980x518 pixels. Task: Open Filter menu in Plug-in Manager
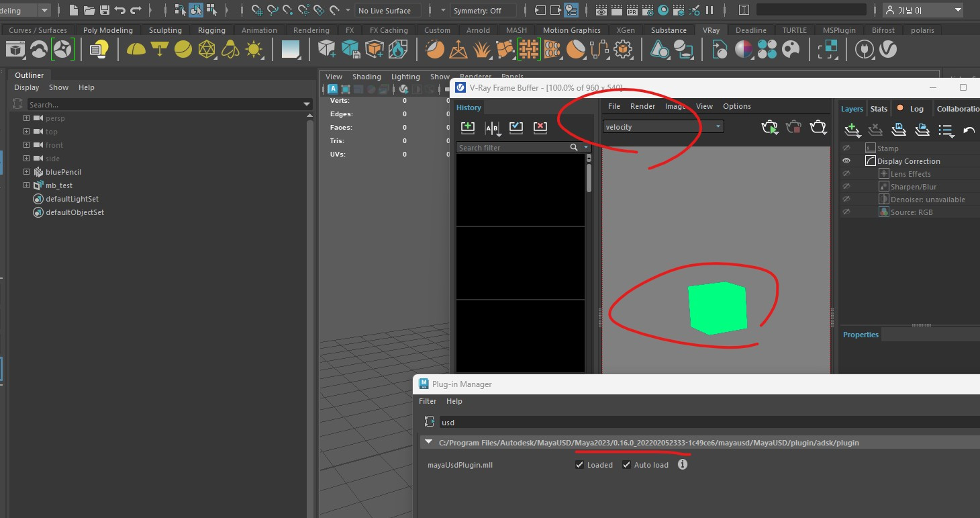pyautogui.click(x=428, y=401)
